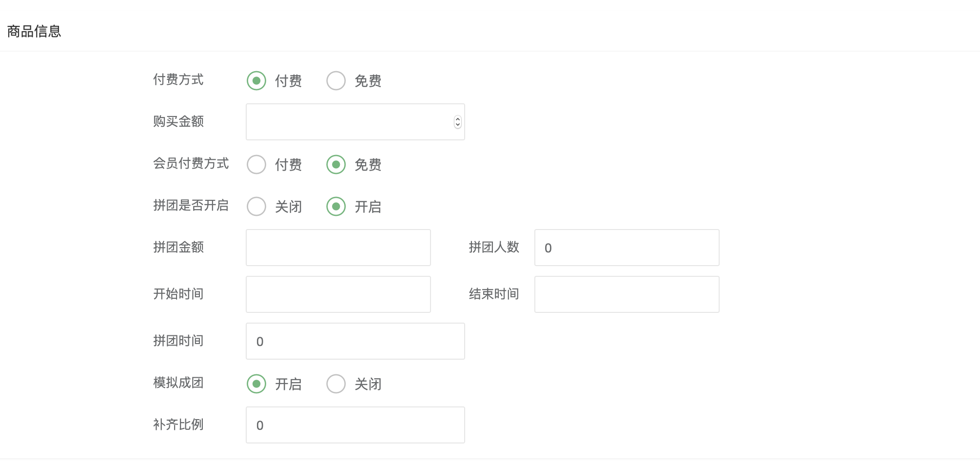Screen dimensions: 980x462
Task: Click the 拼团金额 input box
Action: tap(338, 248)
